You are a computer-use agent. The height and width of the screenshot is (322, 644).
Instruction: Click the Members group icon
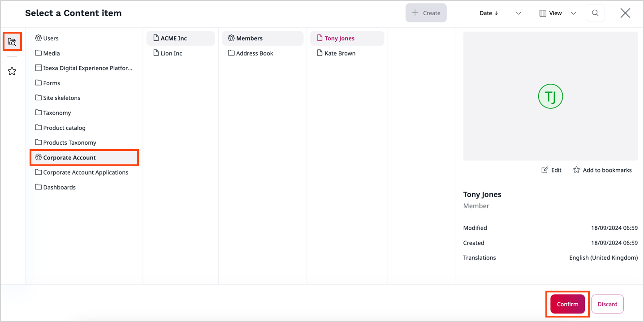(231, 38)
